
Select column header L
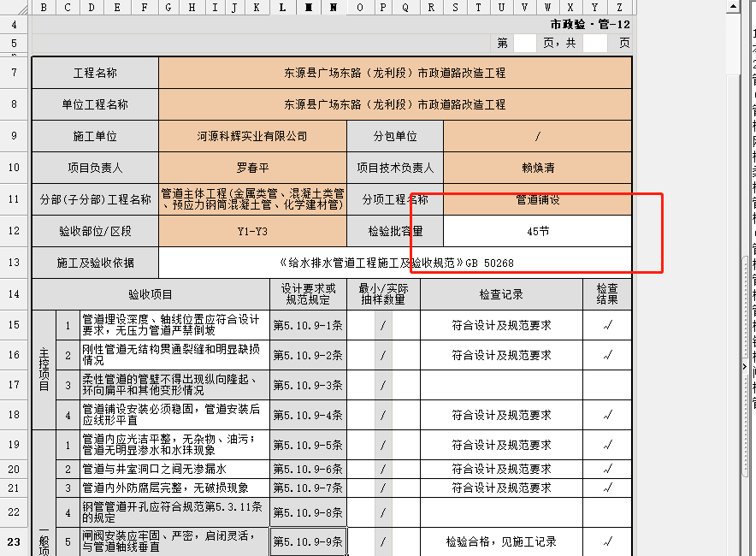tap(282, 7)
